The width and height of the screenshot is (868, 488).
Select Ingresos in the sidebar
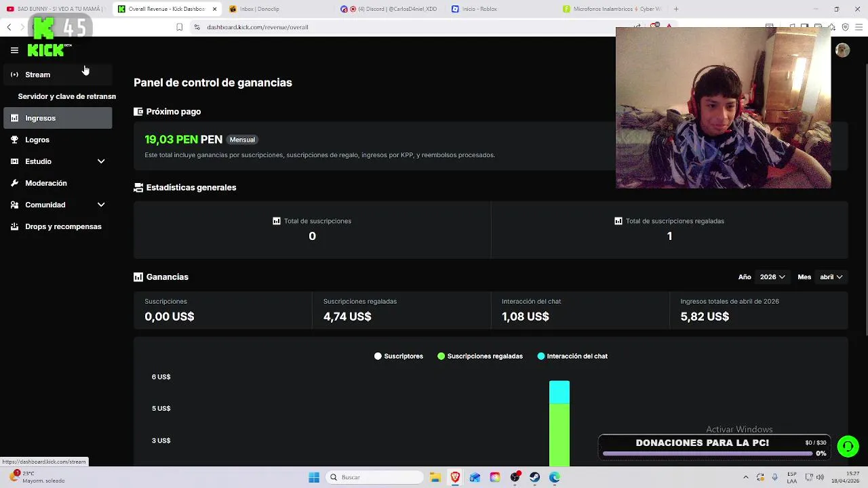pyautogui.click(x=58, y=118)
